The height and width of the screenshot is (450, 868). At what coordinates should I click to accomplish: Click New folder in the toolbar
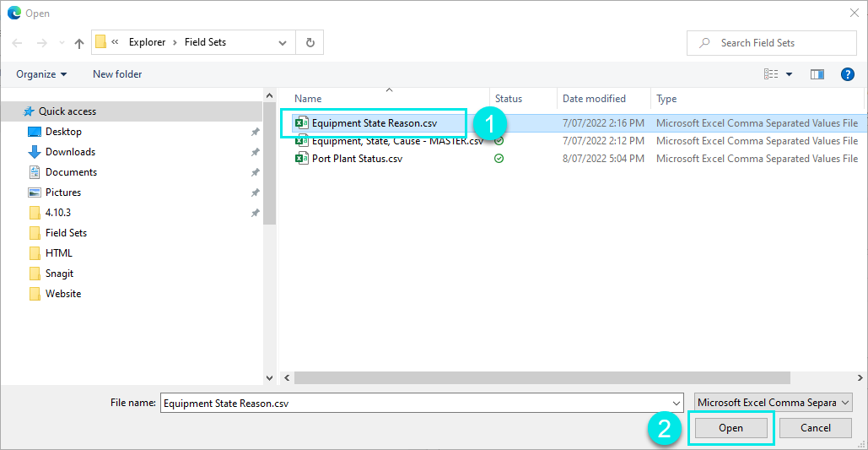117,74
